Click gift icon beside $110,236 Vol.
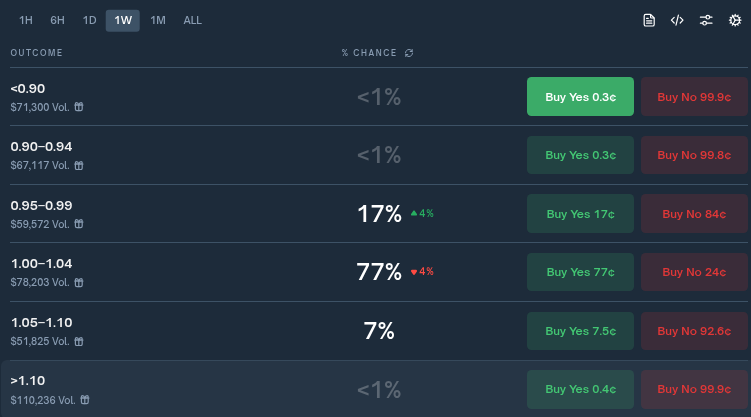Viewport: 751px width, 417px height. 85,400
